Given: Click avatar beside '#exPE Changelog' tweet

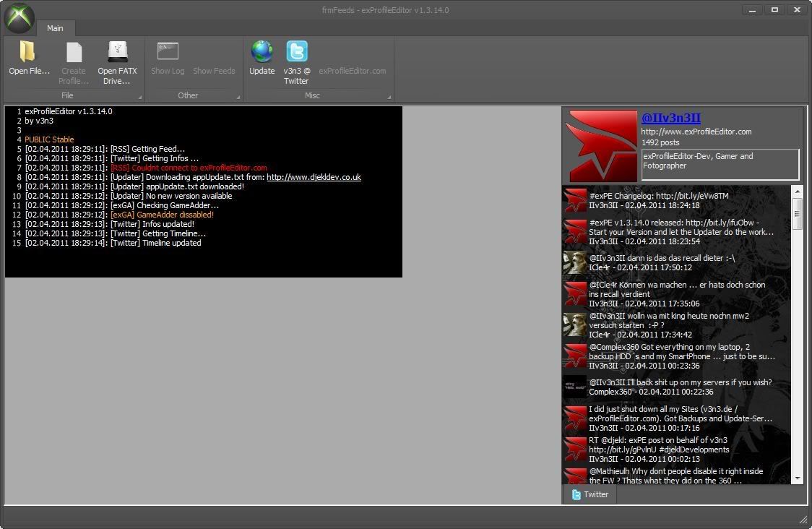Looking at the screenshot, I should 575,200.
